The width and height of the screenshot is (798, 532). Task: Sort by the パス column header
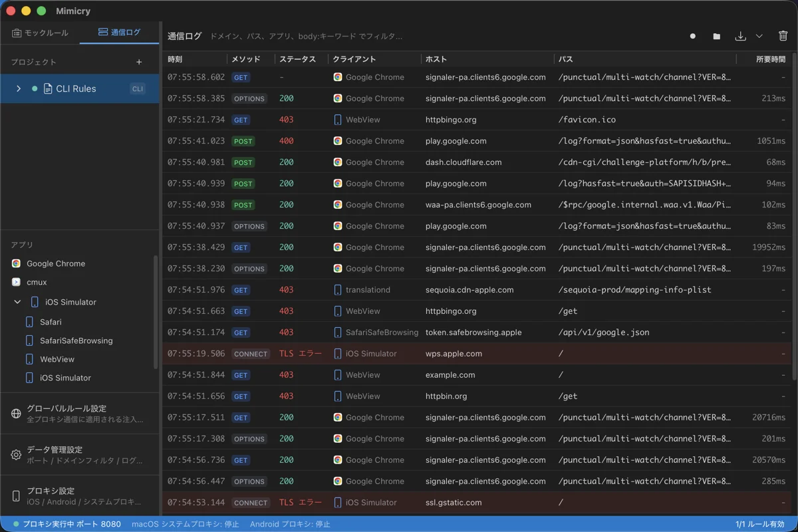point(566,59)
